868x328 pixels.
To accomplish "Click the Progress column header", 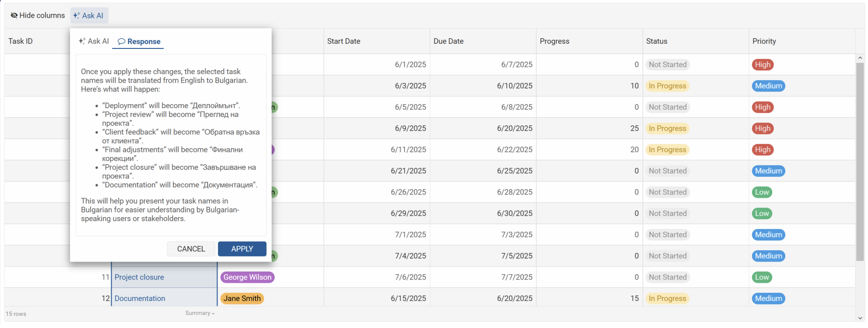I will 554,41.
